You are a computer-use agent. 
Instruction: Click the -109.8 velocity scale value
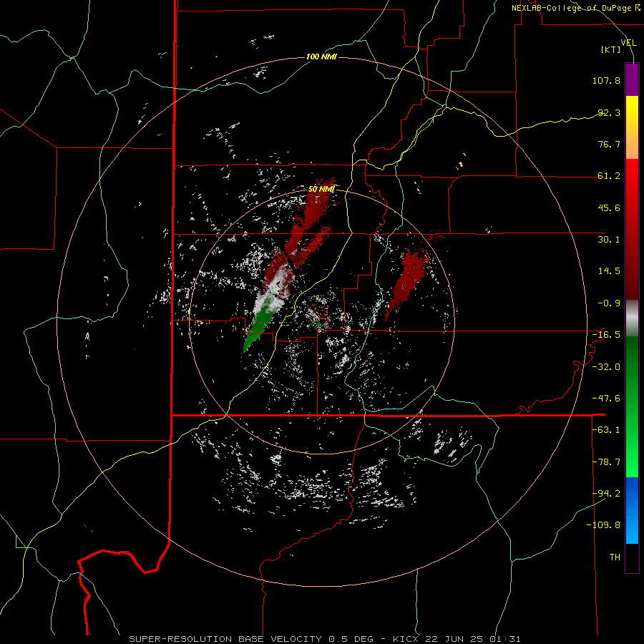coord(604,525)
